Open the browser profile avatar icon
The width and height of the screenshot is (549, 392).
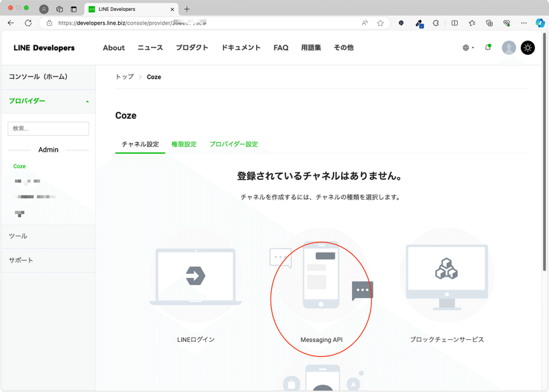pyautogui.click(x=44, y=9)
